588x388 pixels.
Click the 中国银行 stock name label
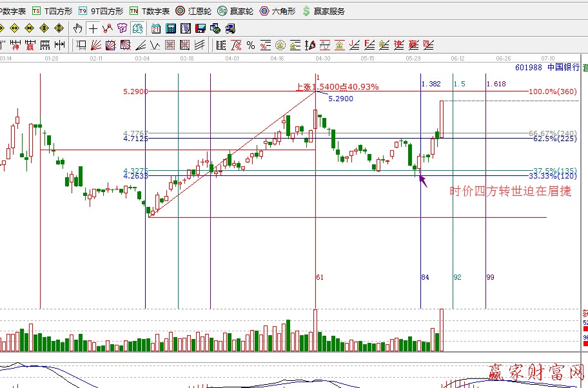(563, 67)
